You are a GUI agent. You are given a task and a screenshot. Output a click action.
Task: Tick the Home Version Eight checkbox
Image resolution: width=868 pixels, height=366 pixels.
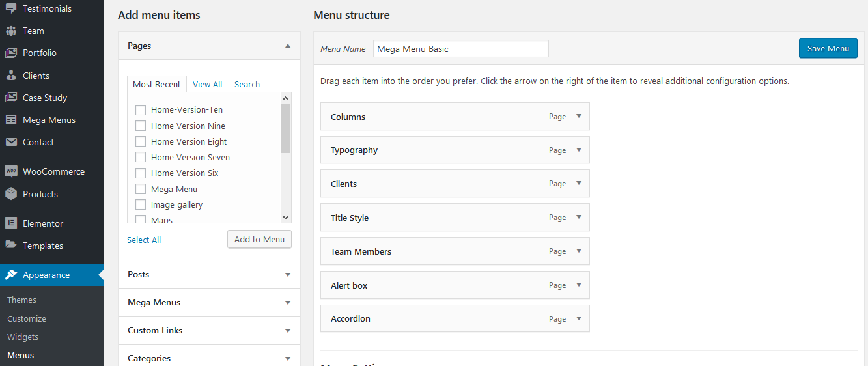(140, 141)
